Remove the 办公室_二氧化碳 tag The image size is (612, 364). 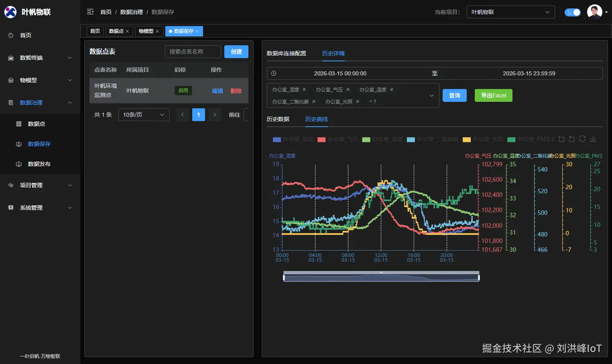pyautogui.click(x=314, y=101)
